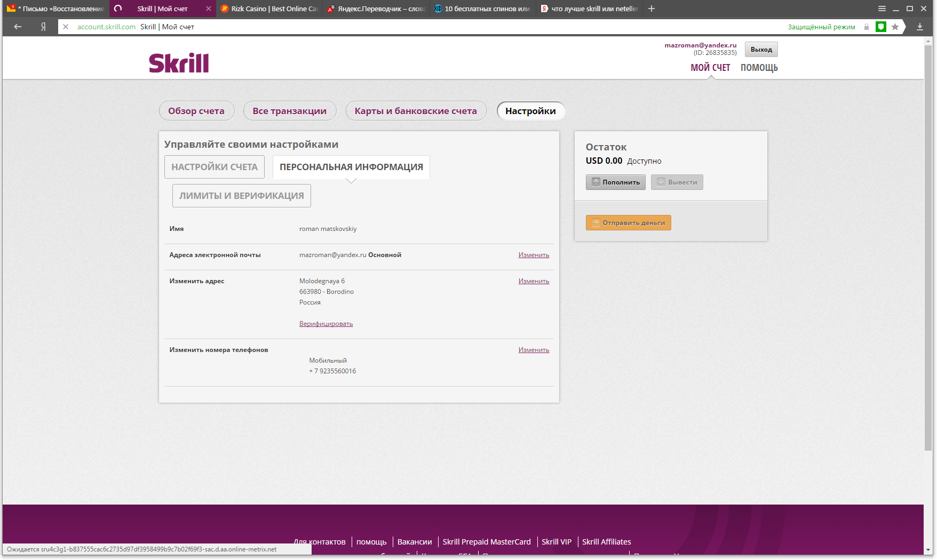
Task: Click Изменить for the address row
Action: (534, 281)
